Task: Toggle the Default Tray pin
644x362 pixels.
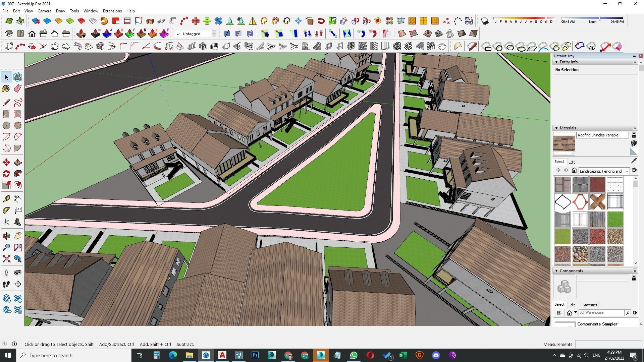Action: 634,56
